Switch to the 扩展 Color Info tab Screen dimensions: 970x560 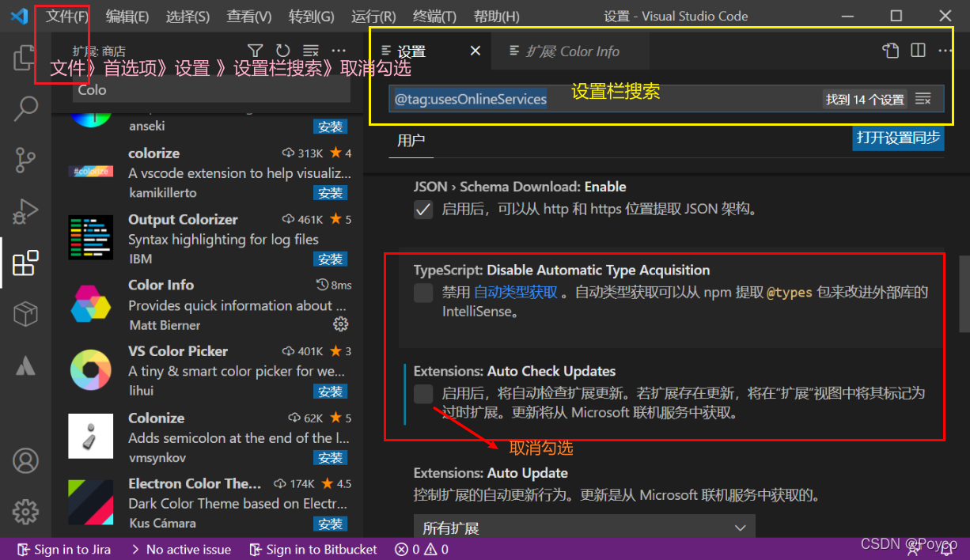point(570,51)
